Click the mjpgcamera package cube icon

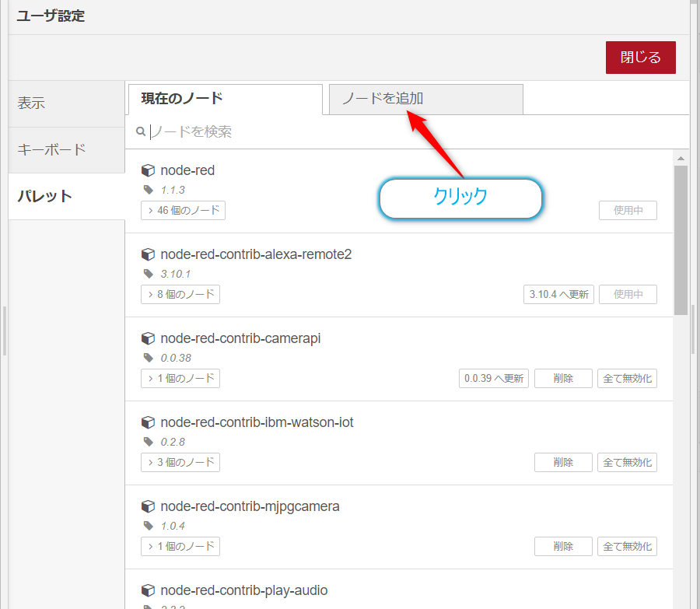click(x=148, y=506)
